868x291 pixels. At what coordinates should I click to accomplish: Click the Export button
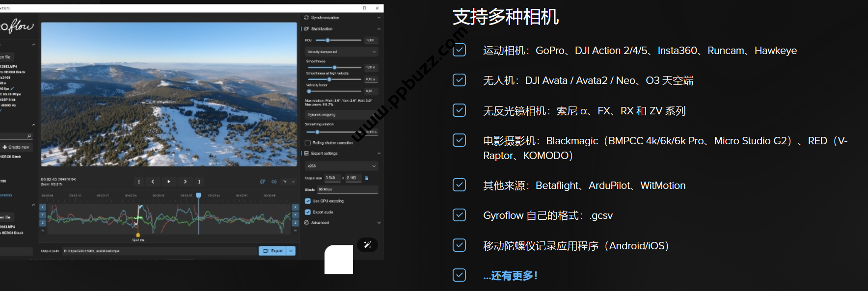[273, 251]
